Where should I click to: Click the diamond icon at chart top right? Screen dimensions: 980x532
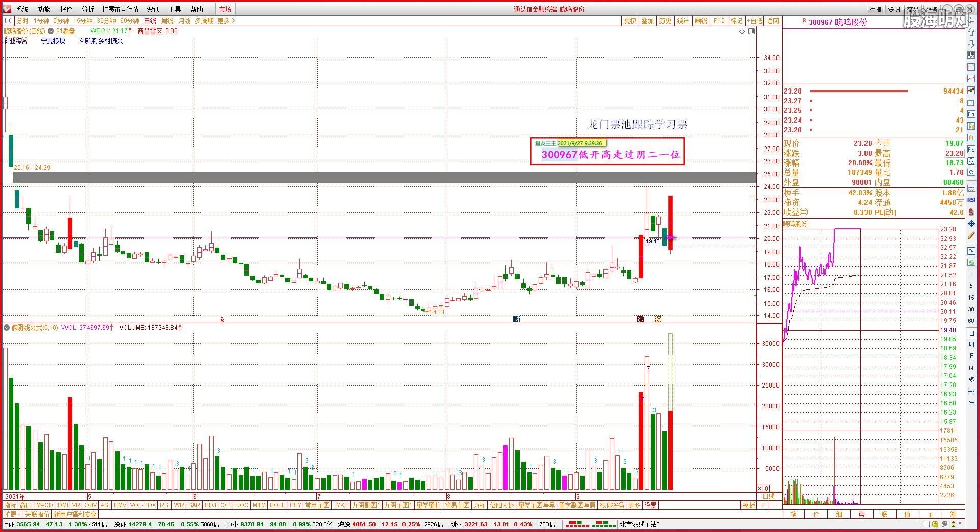[742, 32]
